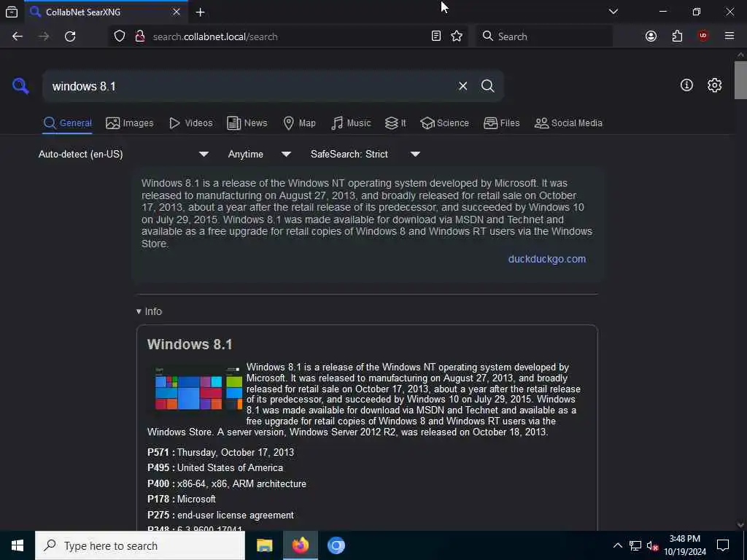Open SearXNG preferences gear icon

pos(714,85)
